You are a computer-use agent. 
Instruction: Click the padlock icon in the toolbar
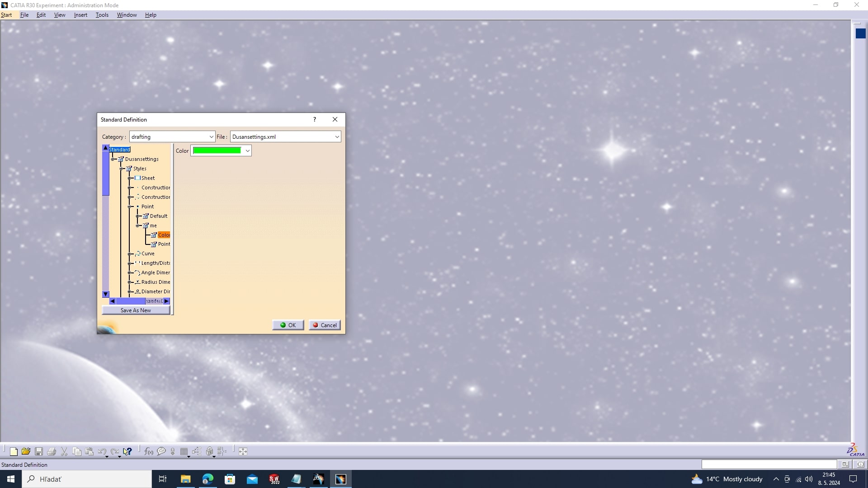[x=209, y=451]
